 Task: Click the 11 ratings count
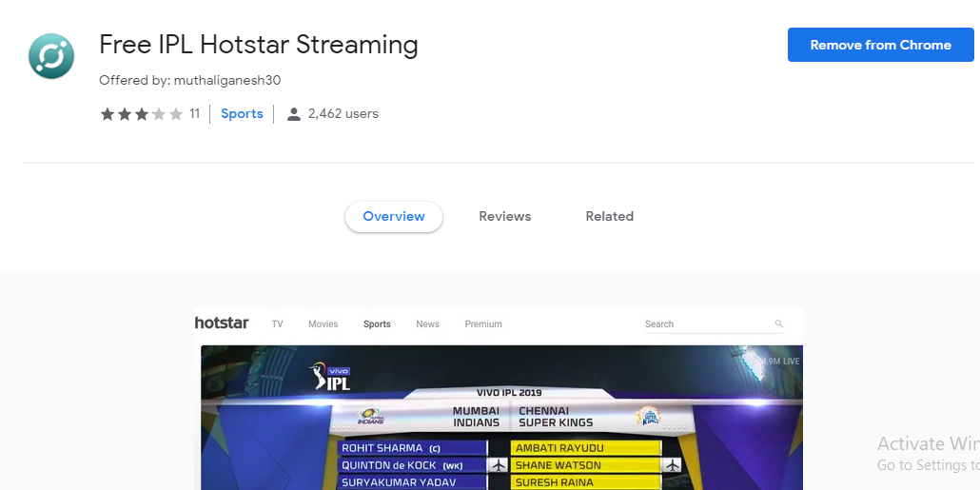pos(194,114)
